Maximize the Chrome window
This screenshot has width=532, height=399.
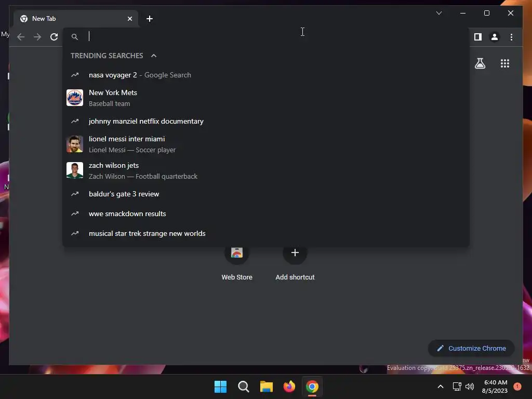pos(486,13)
